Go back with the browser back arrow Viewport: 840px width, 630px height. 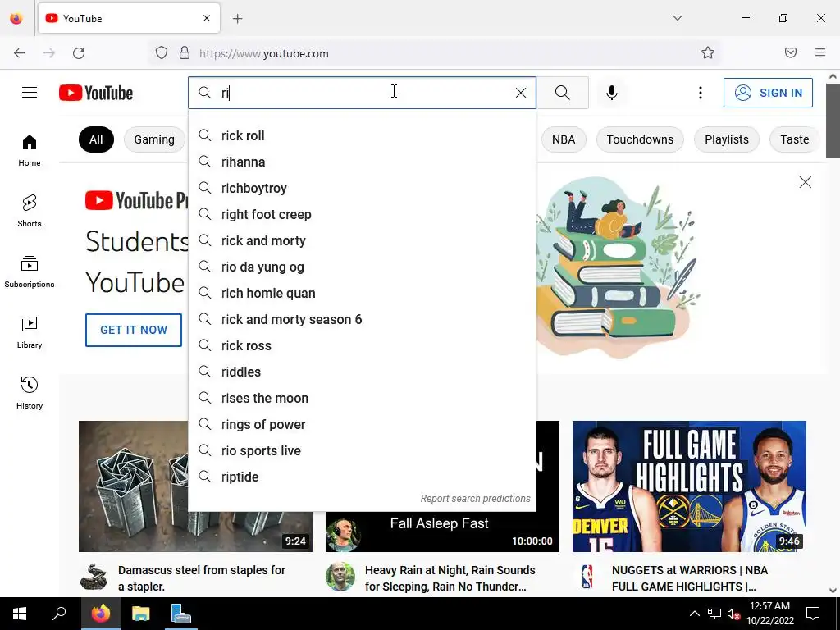tap(20, 53)
